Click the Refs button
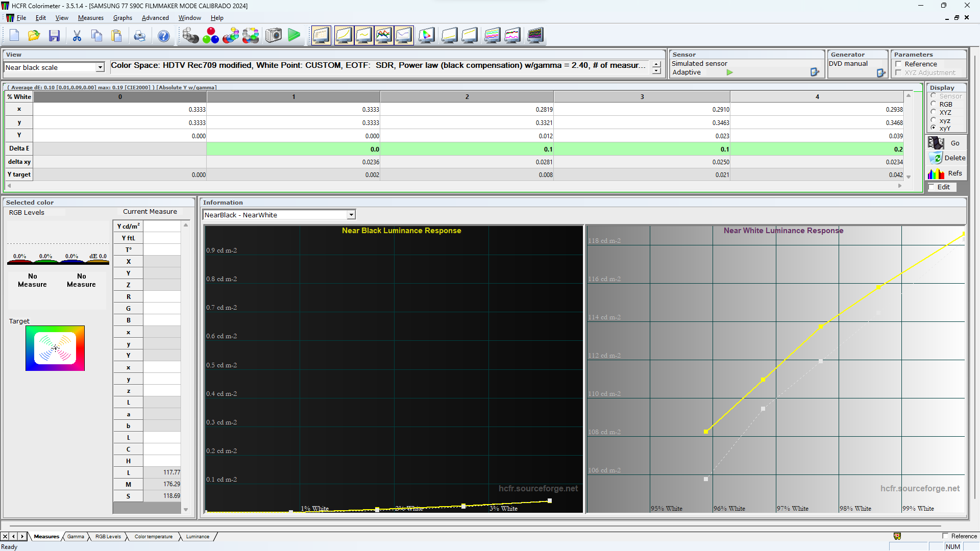Viewport: 980px width, 551px height. point(946,173)
